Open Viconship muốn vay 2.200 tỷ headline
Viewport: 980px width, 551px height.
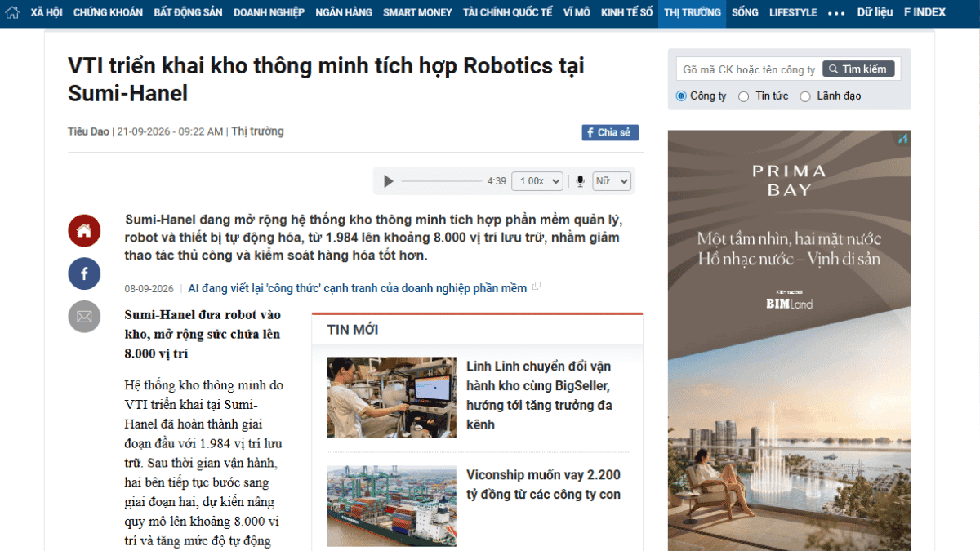pyautogui.click(x=544, y=485)
